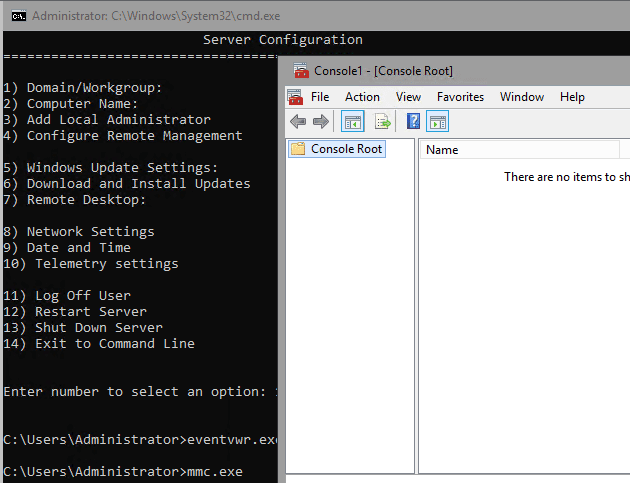This screenshot has width=630, height=483.
Task: Open the Window menu
Action: (521, 97)
